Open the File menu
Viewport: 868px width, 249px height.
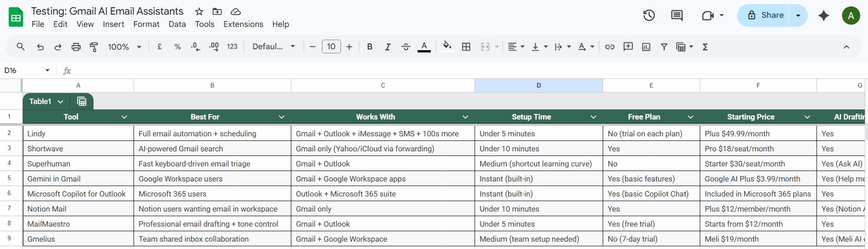click(x=38, y=24)
